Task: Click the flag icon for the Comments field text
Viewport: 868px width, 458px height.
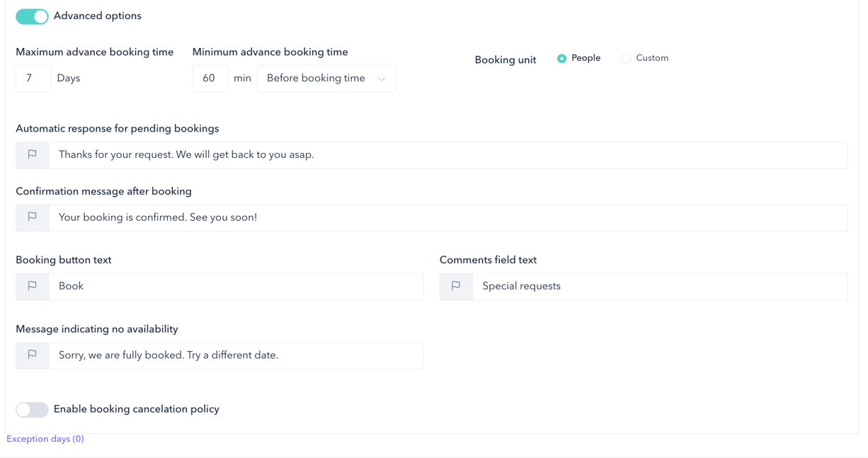Action: [455, 286]
